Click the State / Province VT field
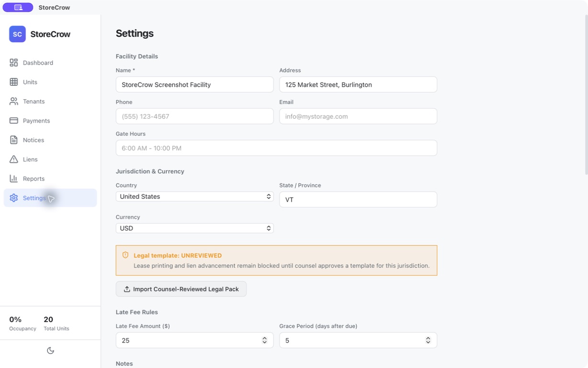588x368 pixels. (358, 199)
